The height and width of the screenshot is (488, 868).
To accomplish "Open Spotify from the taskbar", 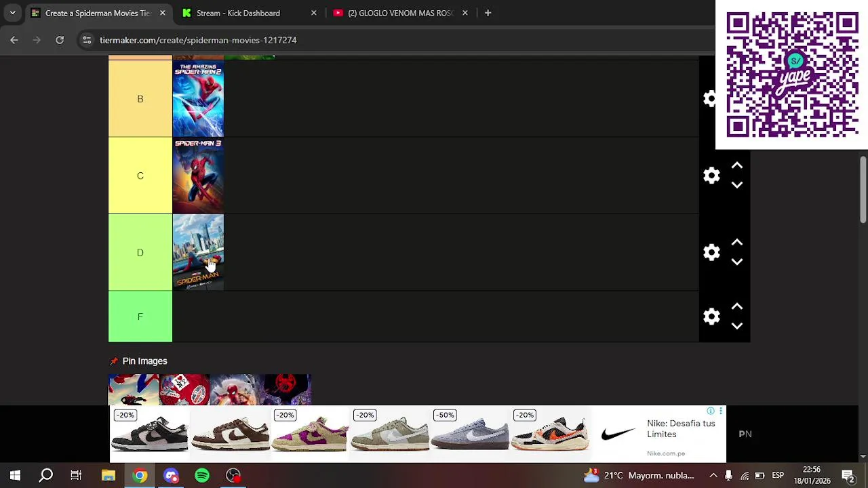I will (202, 476).
